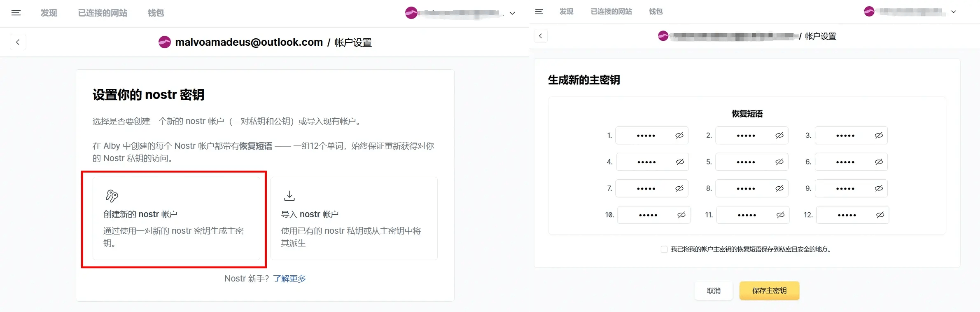Reveal recovery word 9

pos(879,188)
